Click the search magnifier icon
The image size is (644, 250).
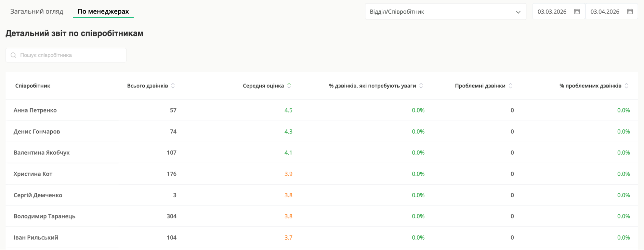pos(14,55)
